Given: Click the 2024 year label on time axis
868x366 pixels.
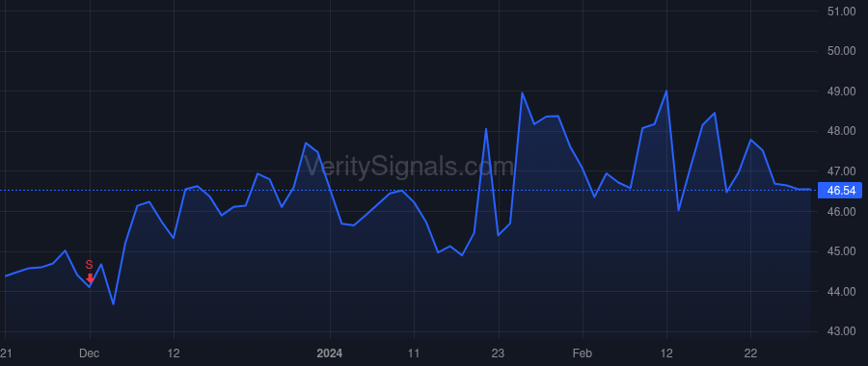Looking at the screenshot, I should point(330,353).
